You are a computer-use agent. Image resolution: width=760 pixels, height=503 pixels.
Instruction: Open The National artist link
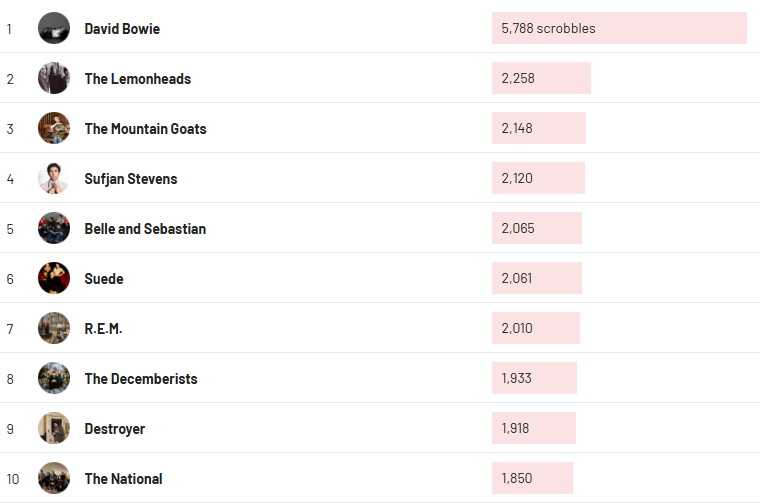click(x=124, y=479)
